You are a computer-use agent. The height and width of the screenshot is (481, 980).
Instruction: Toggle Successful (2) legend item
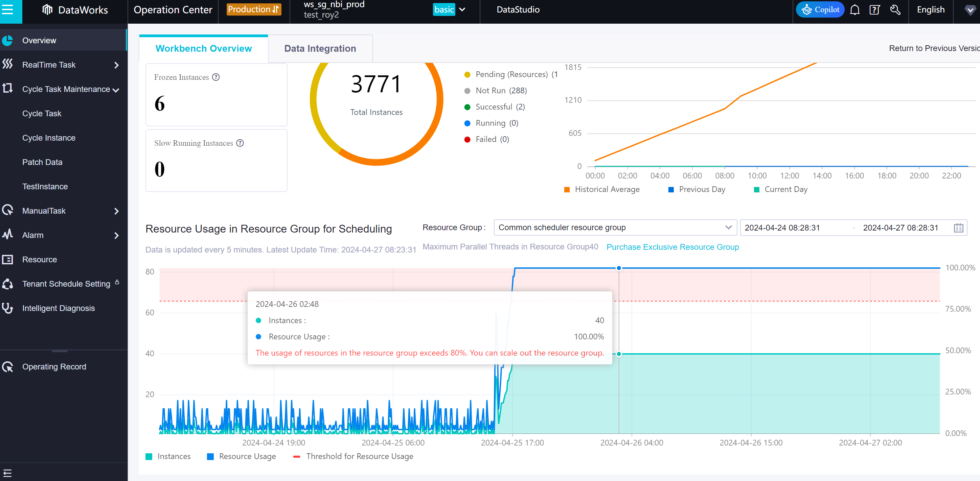pyautogui.click(x=495, y=107)
